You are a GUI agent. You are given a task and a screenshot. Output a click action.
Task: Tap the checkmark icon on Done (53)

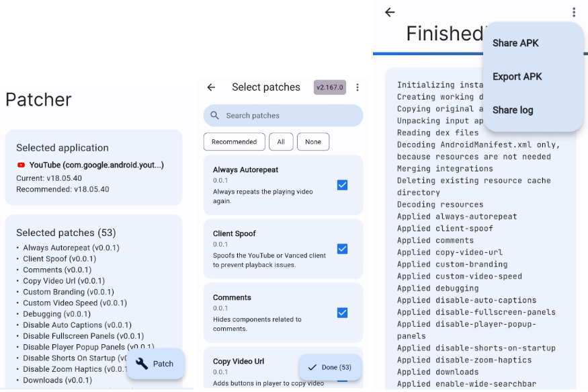tap(313, 368)
